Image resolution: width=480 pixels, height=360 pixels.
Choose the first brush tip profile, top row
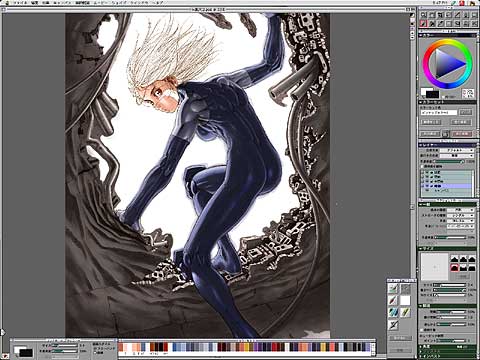(x=455, y=259)
